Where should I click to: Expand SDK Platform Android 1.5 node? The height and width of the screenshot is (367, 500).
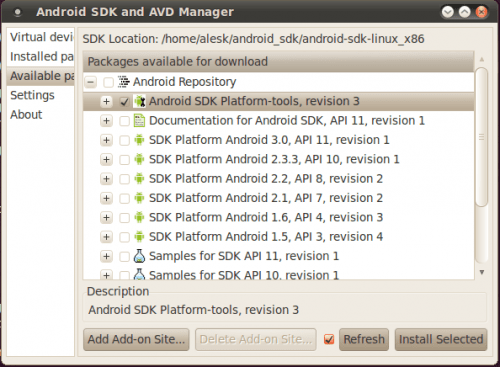[x=106, y=237]
